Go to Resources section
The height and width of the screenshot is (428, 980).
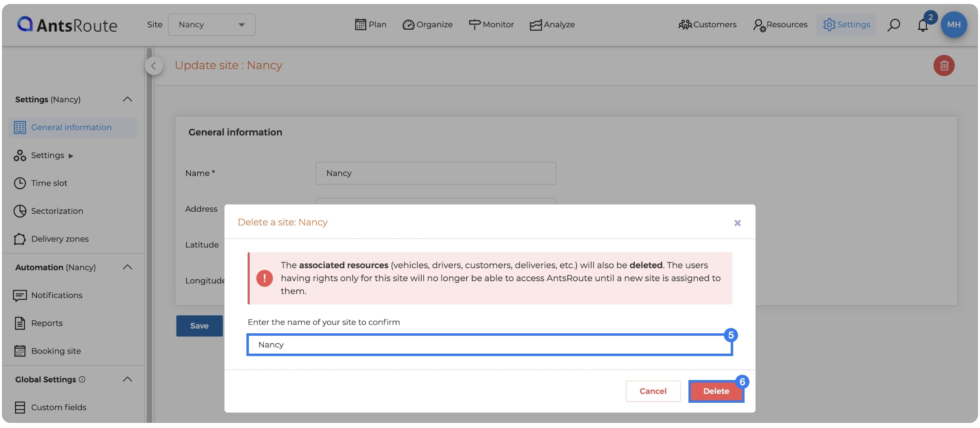coord(780,24)
